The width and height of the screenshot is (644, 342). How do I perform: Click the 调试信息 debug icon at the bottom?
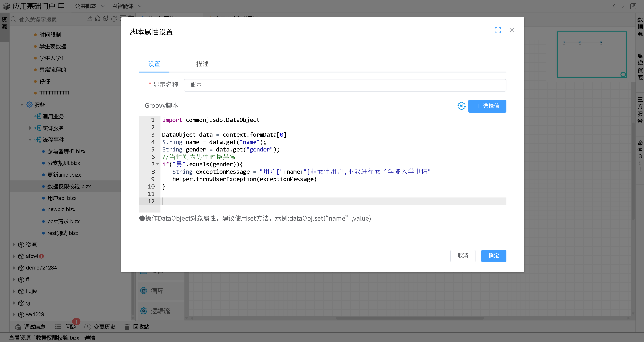18,327
